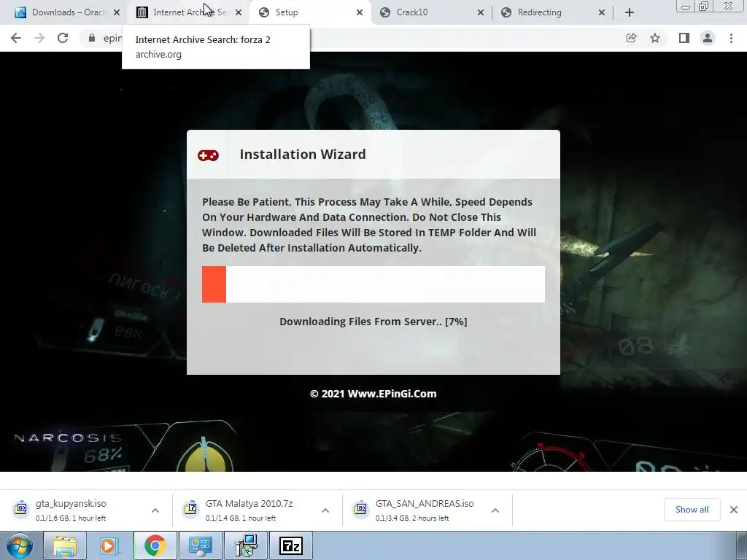The width and height of the screenshot is (747, 560).
Task: Go back using the browser back arrow
Action: coord(16,38)
